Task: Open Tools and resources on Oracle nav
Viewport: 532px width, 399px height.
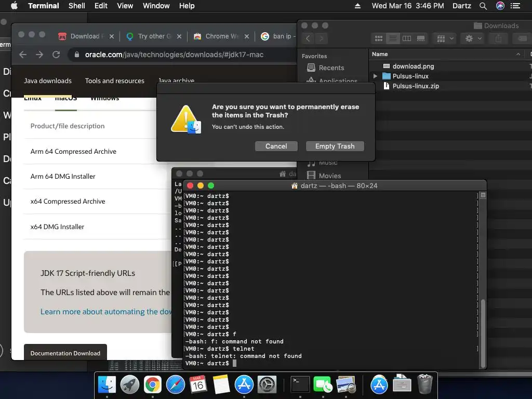Action: 115,81
